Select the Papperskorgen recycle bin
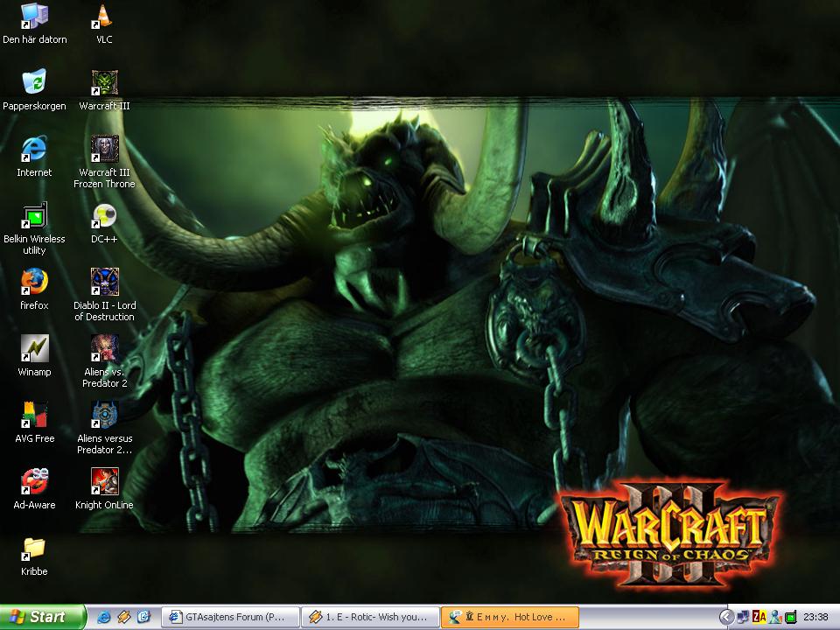Screen dimensions: 840x630 coord(34,83)
